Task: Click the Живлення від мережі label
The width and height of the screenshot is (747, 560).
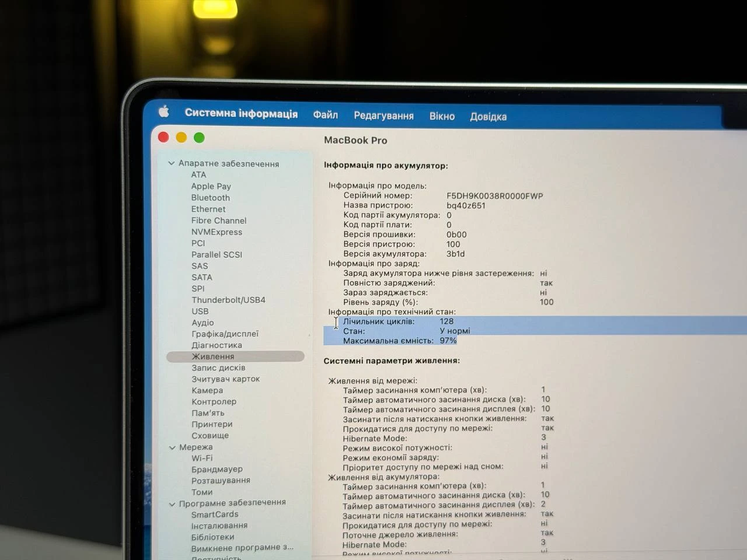Action: pos(372,381)
